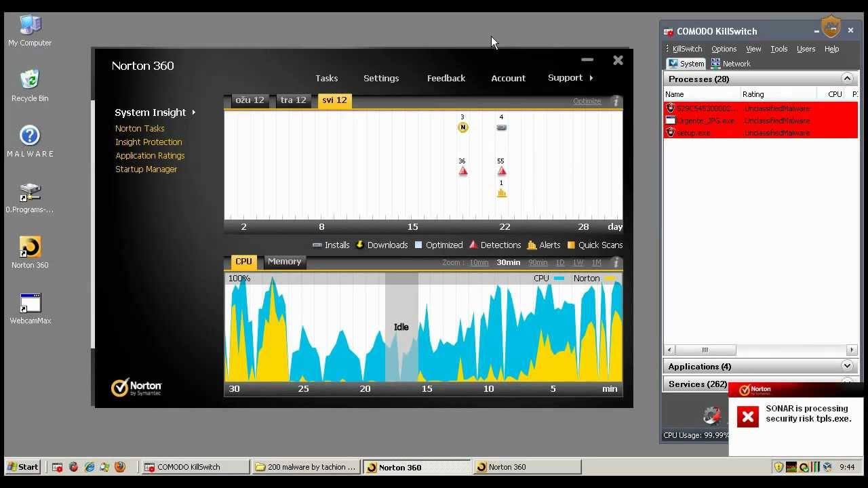Expand the Applications (4) section
Image resolution: width=868 pixels, height=488 pixels.
coord(846,366)
